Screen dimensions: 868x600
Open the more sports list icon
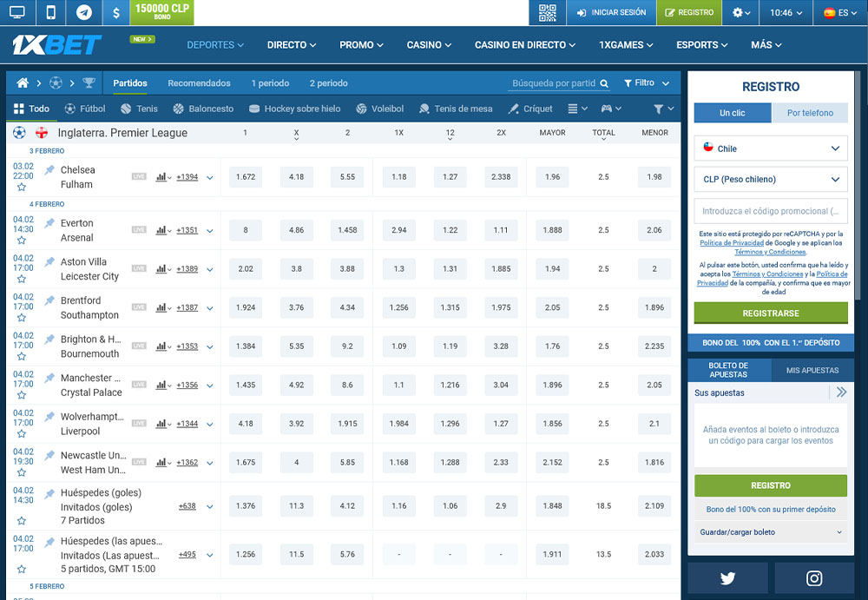coord(577,109)
